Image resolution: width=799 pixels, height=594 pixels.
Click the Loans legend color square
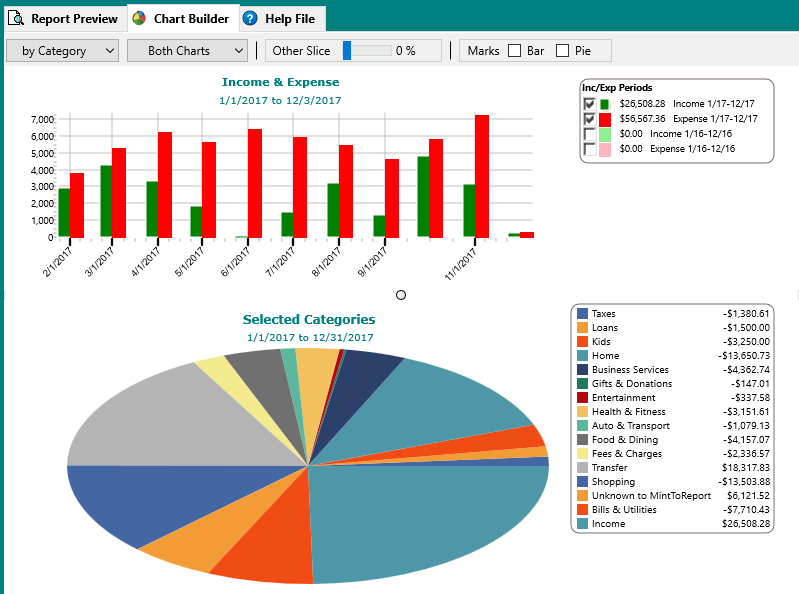582,328
